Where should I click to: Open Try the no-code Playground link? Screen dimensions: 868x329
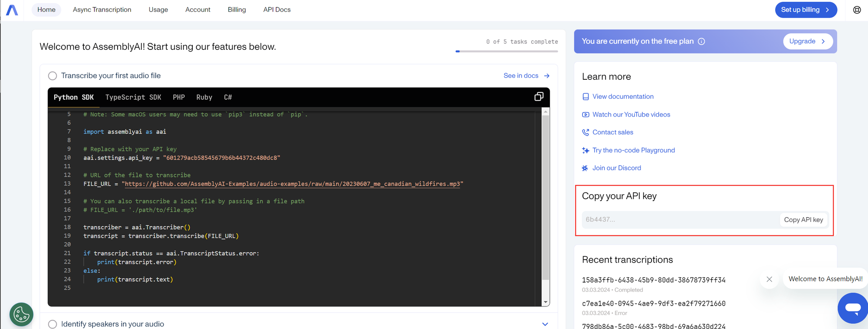pyautogui.click(x=634, y=150)
